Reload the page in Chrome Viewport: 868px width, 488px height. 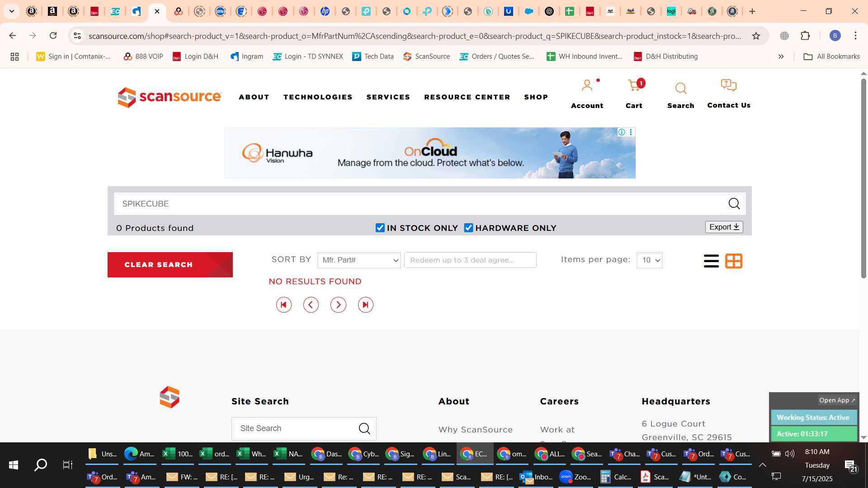pos(53,36)
